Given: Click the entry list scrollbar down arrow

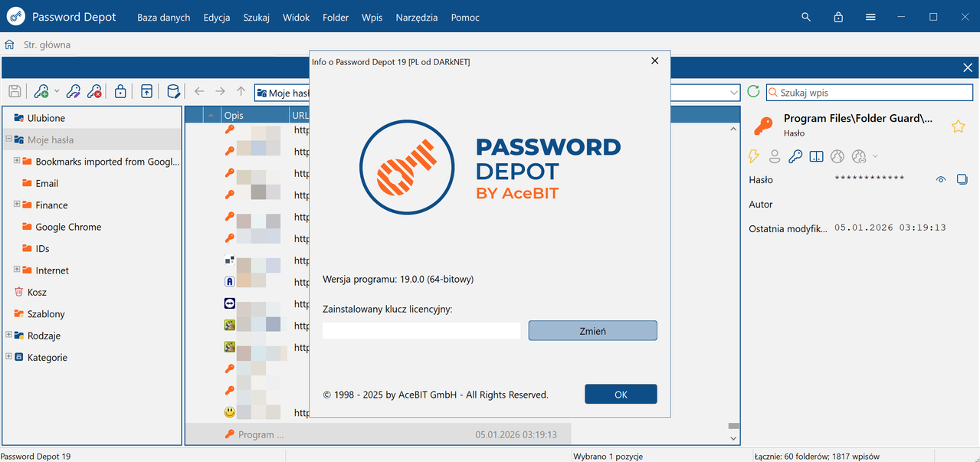Looking at the screenshot, I should pyautogui.click(x=733, y=439).
